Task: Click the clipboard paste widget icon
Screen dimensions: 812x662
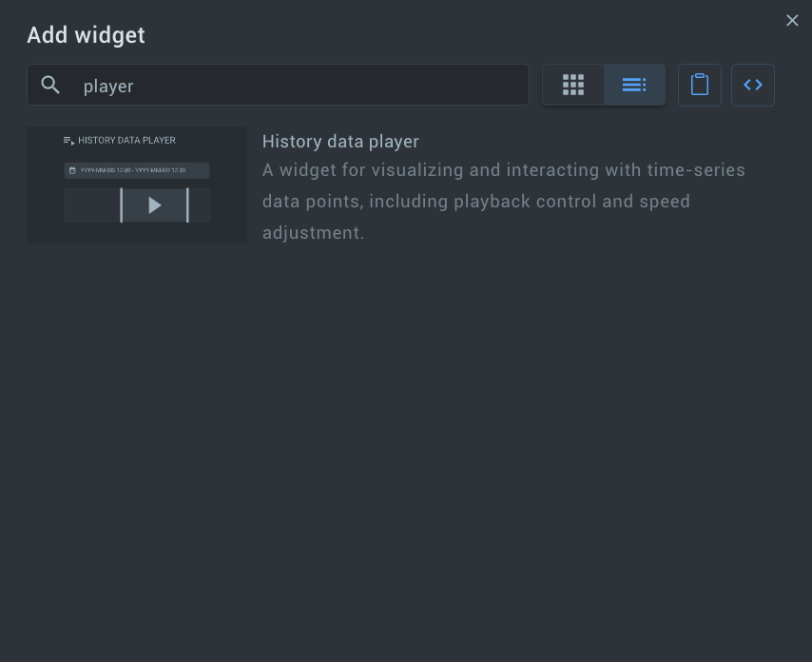Action: [700, 85]
